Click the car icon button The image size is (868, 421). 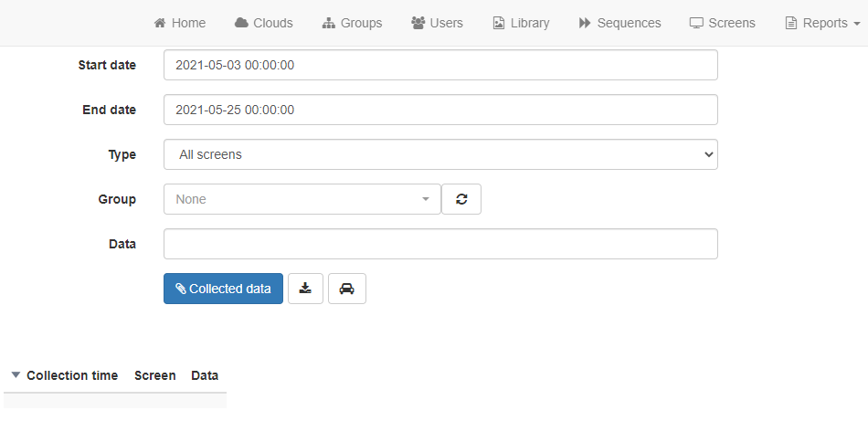click(347, 289)
